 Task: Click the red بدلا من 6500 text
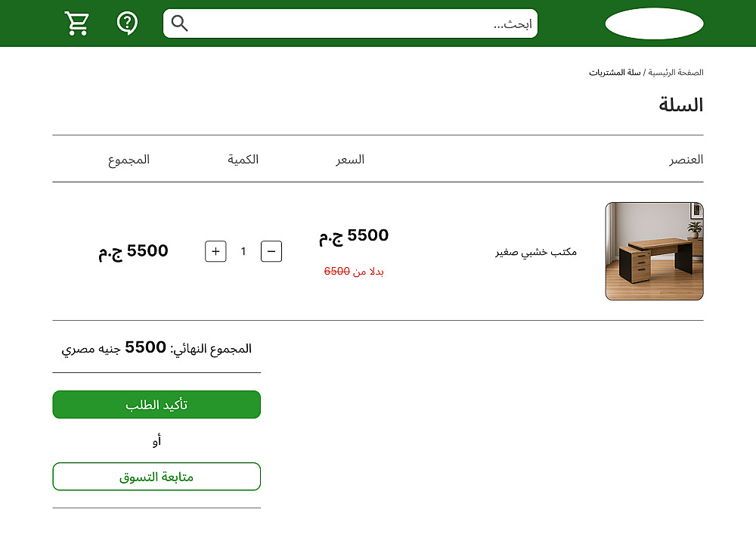tap(355, 271)
